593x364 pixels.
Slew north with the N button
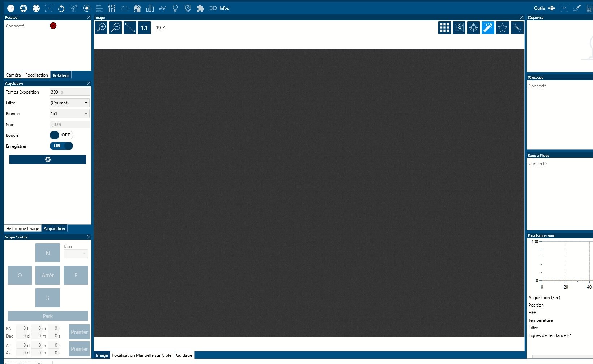pyautogui.click(x=48, y=253)
